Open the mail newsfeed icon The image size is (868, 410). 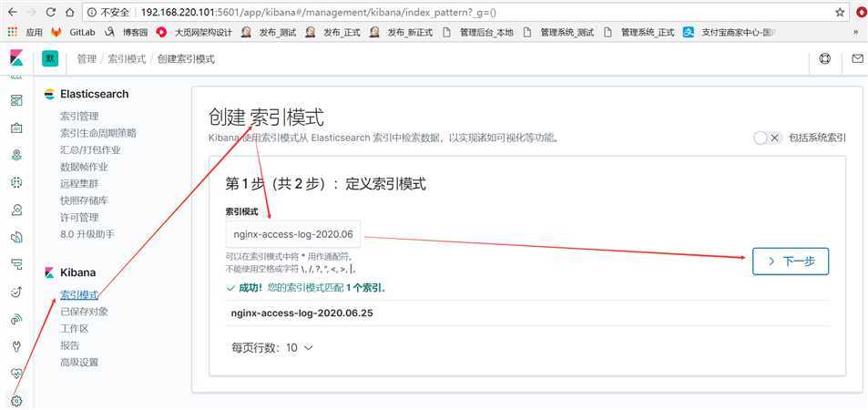[x=857, y=58]
